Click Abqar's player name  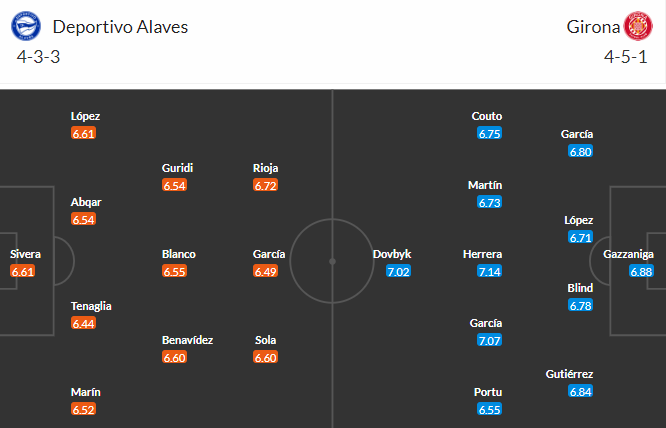(86, 202)
